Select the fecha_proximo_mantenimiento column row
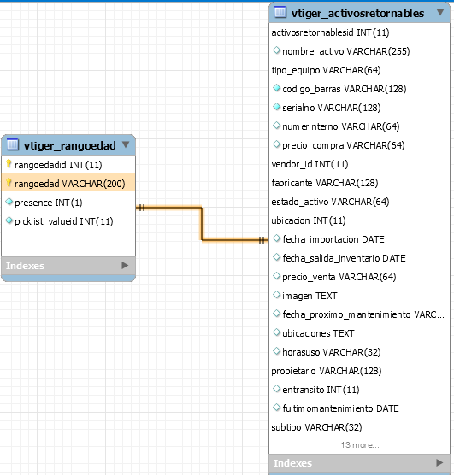Screen dimensions: 454x476 (359, 314)
